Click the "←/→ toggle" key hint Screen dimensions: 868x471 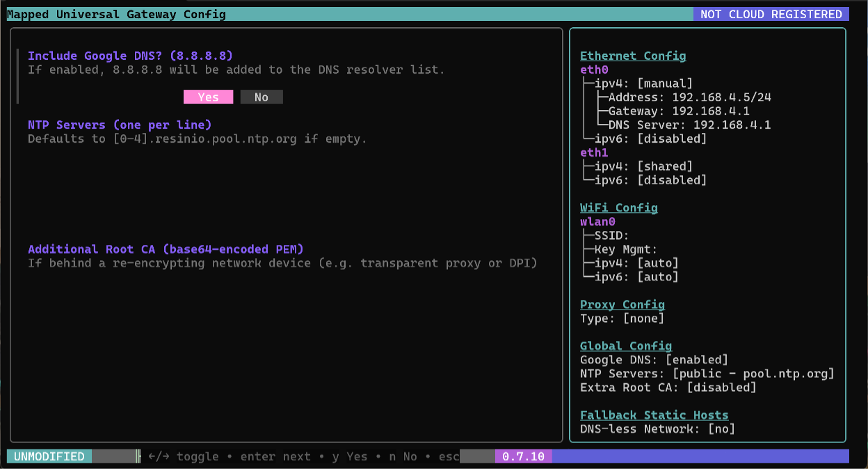[x=184, y=456]
